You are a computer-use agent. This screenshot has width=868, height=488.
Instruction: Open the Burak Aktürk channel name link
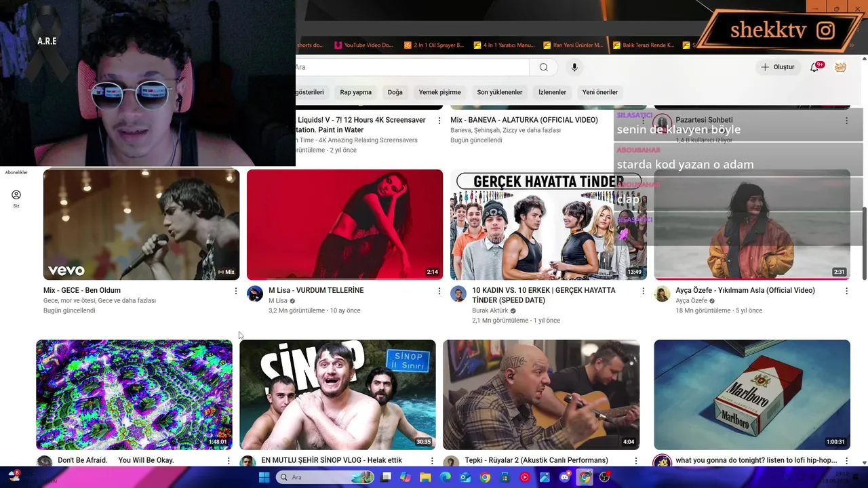coord(490,310)
